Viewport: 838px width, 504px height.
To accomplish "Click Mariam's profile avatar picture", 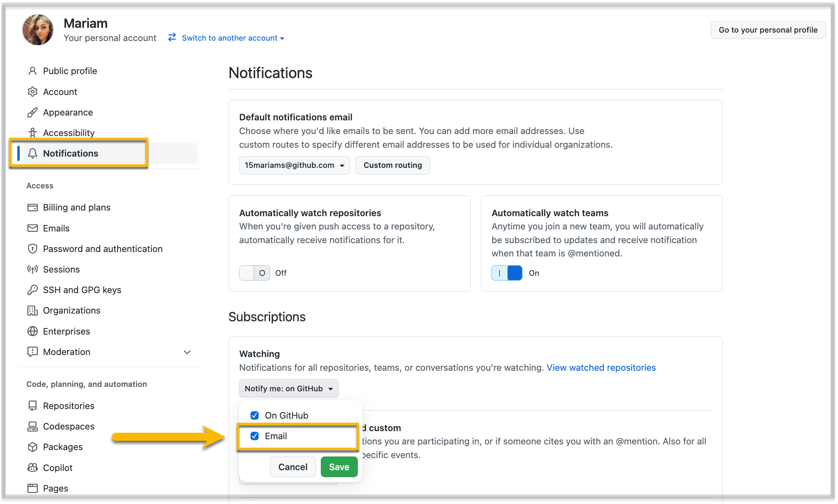I will (37, 29).
